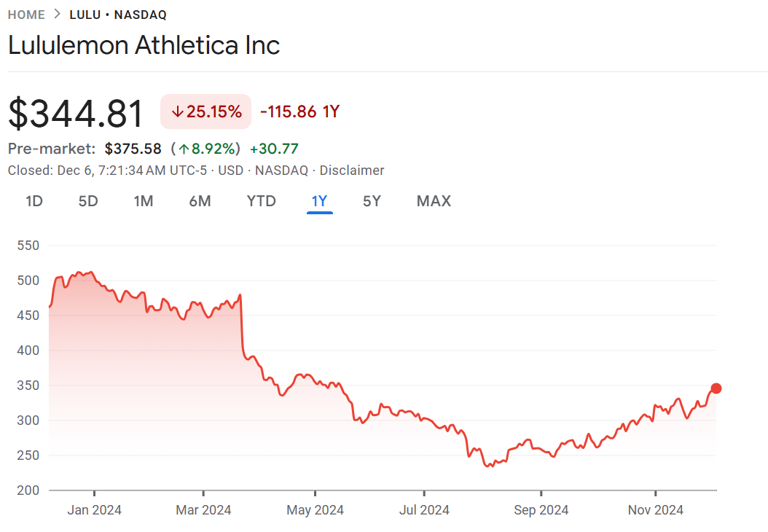The width and height of the screenshot is (768, 532).
Task: Click the red endpoint dot on chart
Action: [x=716, y=388]
